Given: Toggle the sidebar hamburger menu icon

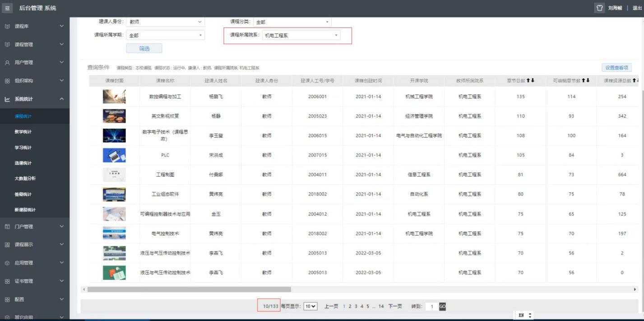Looking at the screenshot, I should coord(7,9).
